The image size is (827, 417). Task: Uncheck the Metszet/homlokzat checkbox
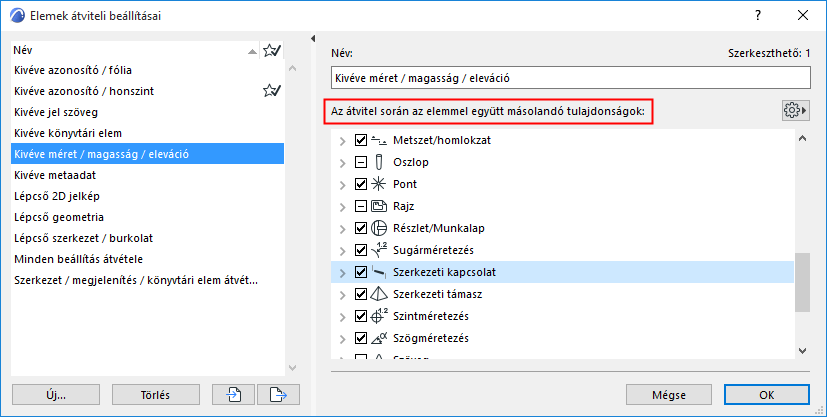pos(361,140)
